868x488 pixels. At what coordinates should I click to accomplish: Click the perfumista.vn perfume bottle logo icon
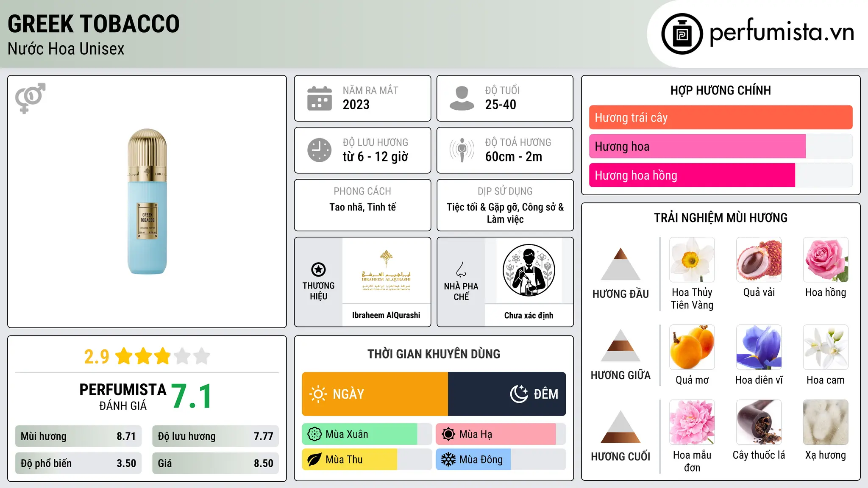pyautogui.click(x=682, y=34)
